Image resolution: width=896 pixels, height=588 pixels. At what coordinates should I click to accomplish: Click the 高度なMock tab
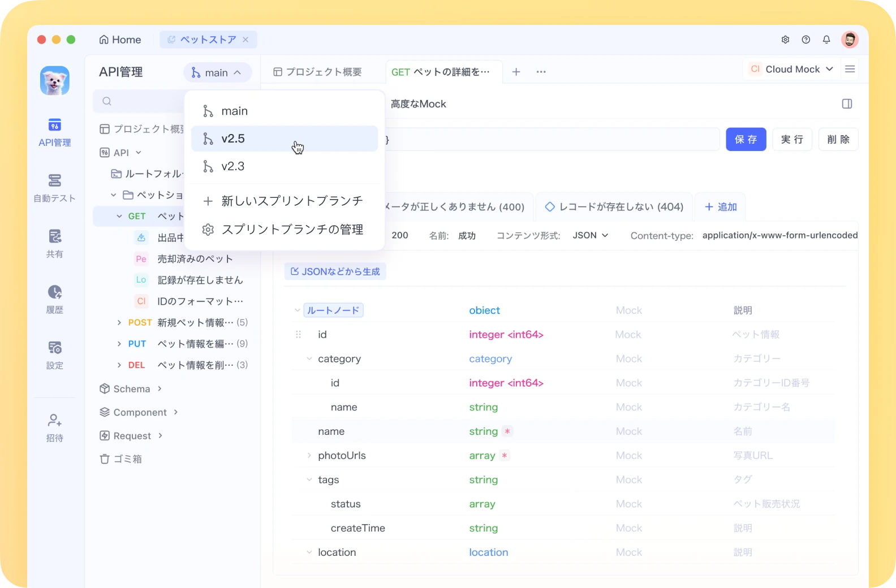click(x=418, y=104)
